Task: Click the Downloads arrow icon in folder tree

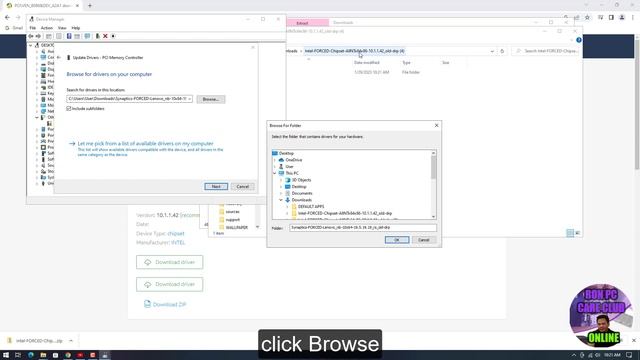Action: point(288,200)
